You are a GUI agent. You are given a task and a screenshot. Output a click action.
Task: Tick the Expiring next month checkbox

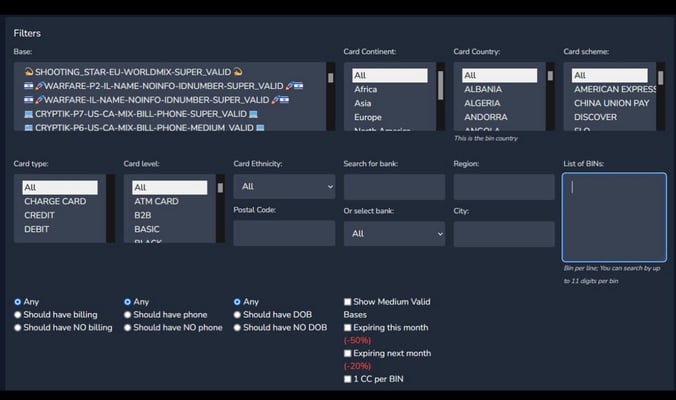(347, 353)
